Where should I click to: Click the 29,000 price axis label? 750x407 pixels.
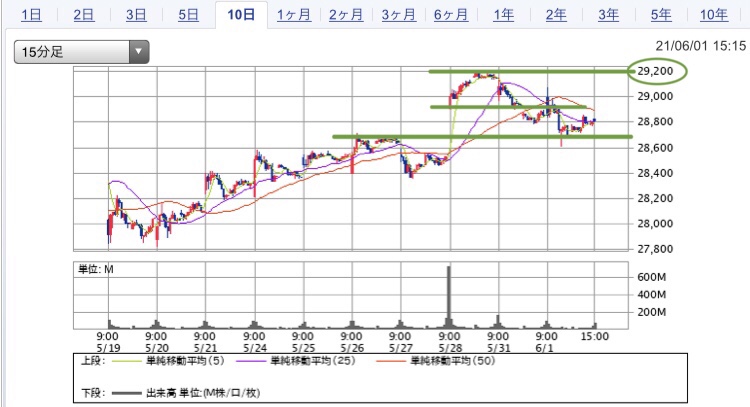pyautogui.click(x=655, y=96)
